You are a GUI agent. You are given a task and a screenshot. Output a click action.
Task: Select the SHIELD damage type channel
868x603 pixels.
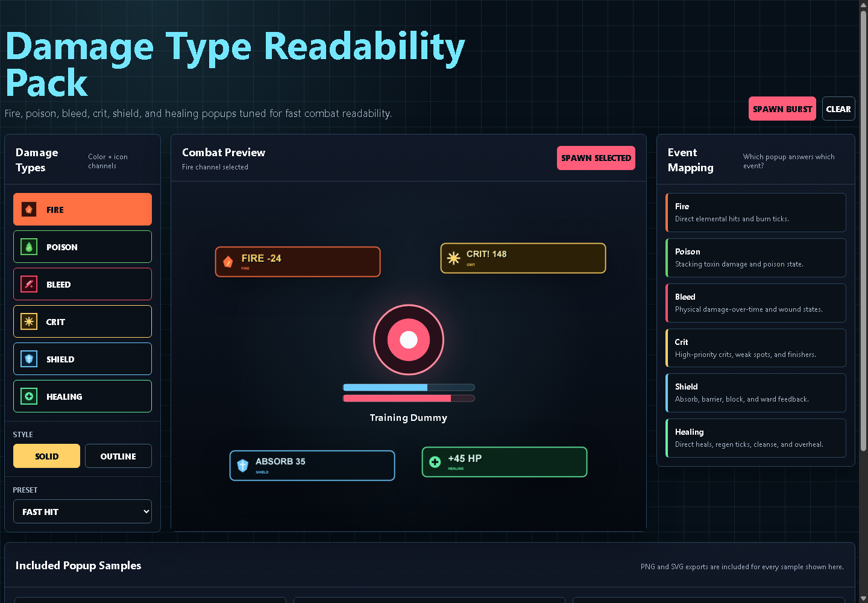click(x=83, y=359)
